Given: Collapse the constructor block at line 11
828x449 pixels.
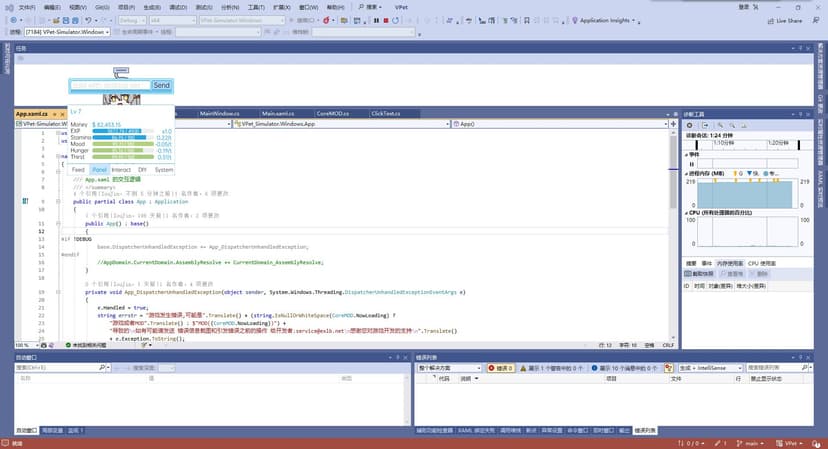Looking at the screenshot, I should (x=58, y=223).
